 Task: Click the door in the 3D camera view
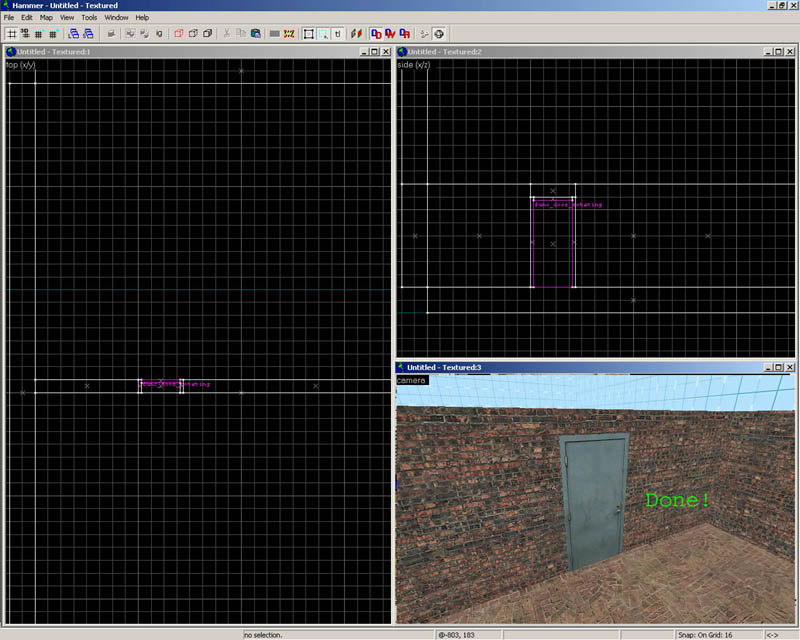coord(594,500)
